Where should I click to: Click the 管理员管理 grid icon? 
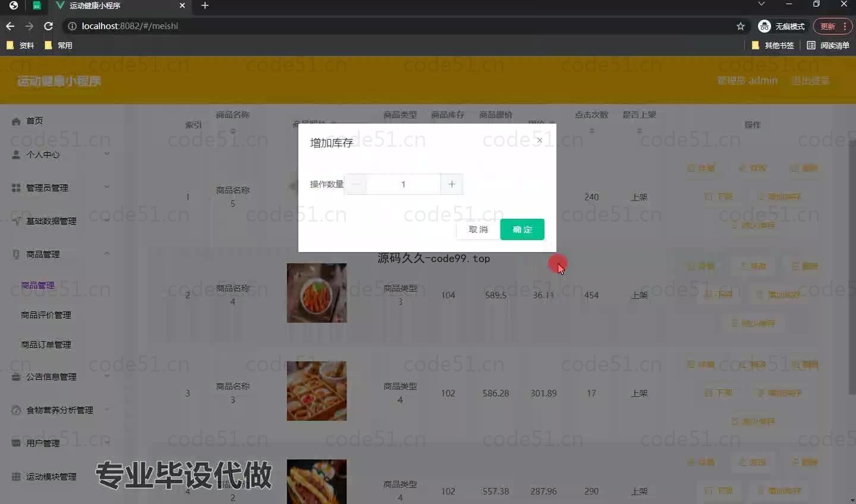click(x=16, y=188)
